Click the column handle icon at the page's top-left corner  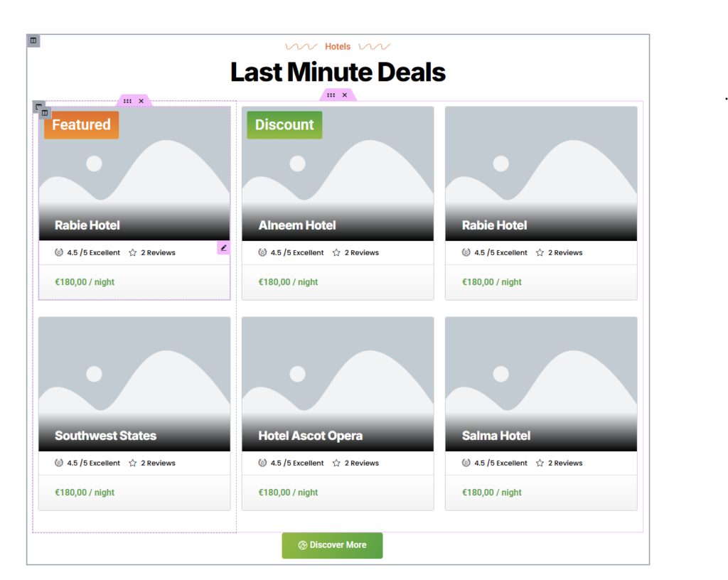33,41
